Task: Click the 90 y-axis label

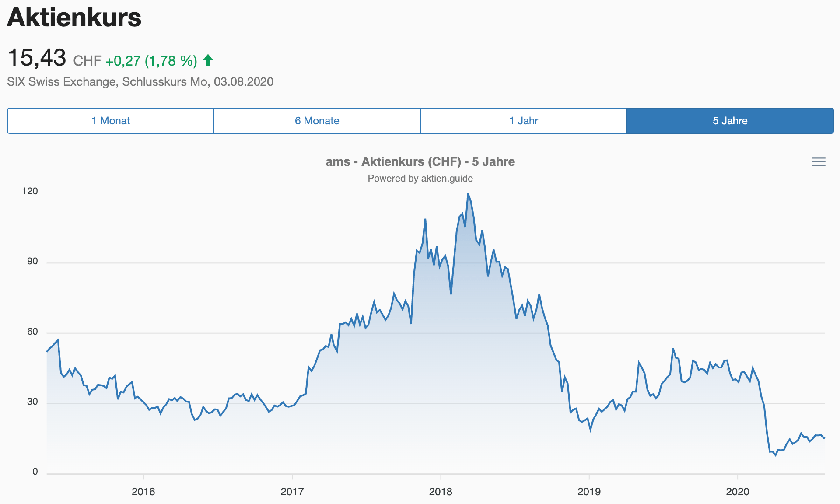Action: point(32,262)
